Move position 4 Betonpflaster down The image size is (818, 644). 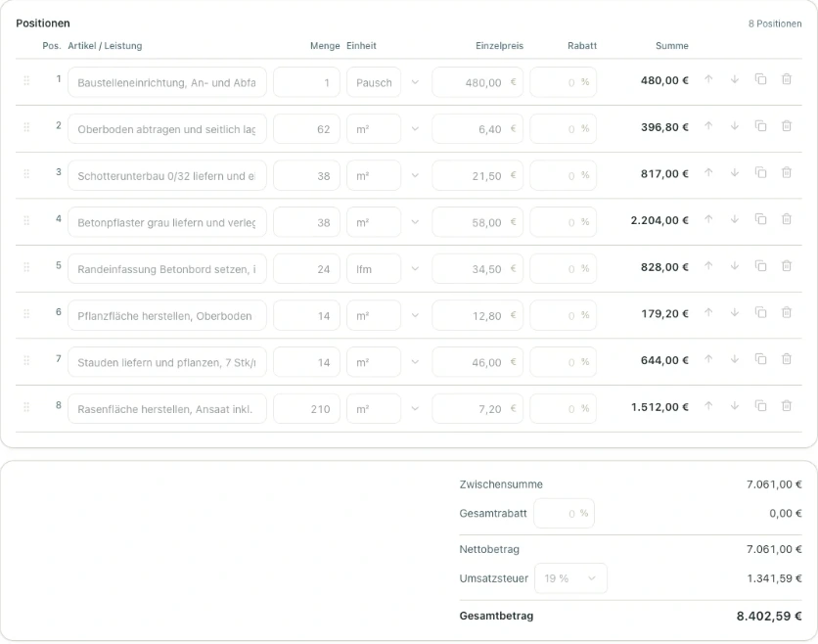click(x=735, y=219)
